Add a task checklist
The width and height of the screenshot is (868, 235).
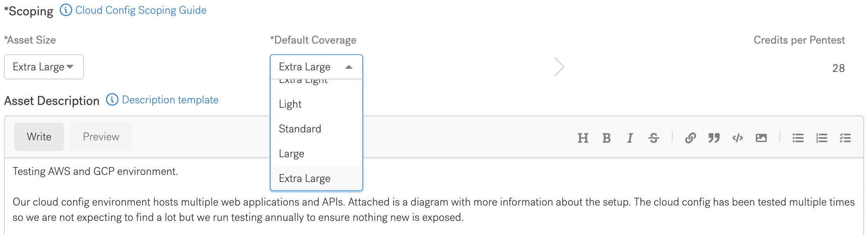pos(845,138)
